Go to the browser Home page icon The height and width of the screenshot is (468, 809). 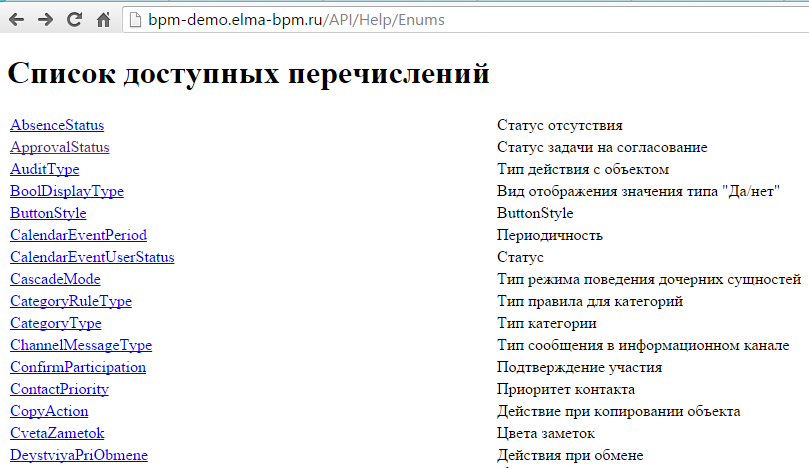point(103,19)
